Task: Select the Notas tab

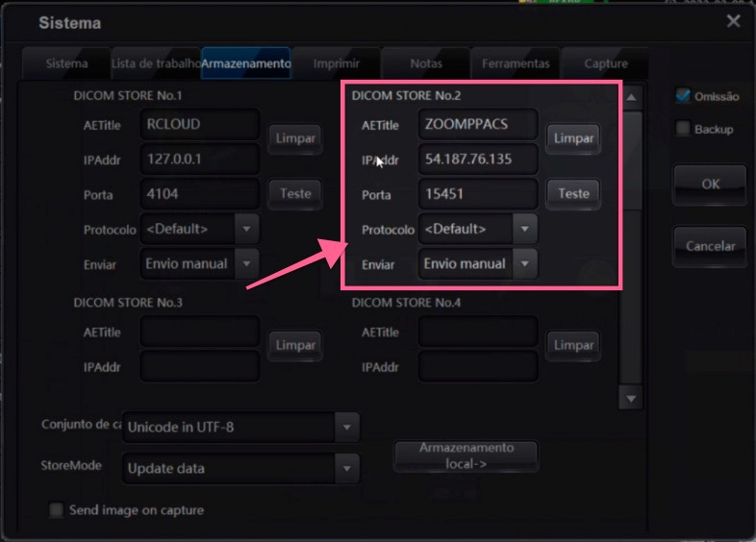Action: 426,63
